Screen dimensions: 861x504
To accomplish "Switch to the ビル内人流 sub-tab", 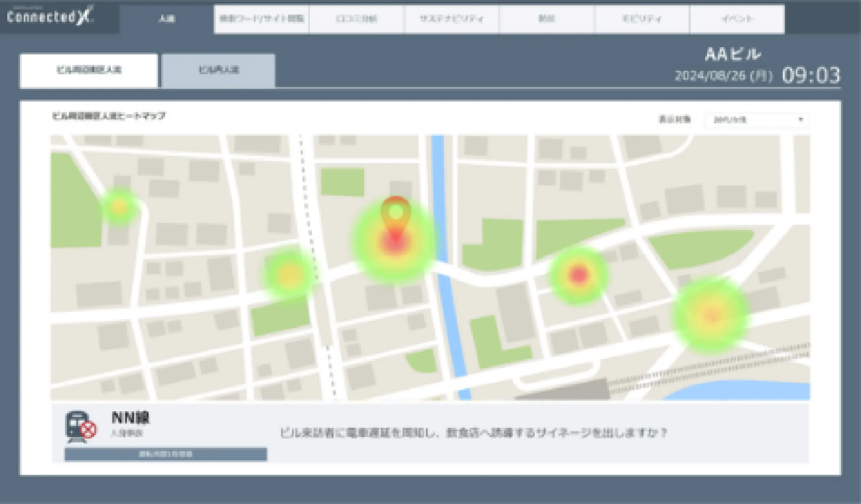I will (x=218, y=70).
